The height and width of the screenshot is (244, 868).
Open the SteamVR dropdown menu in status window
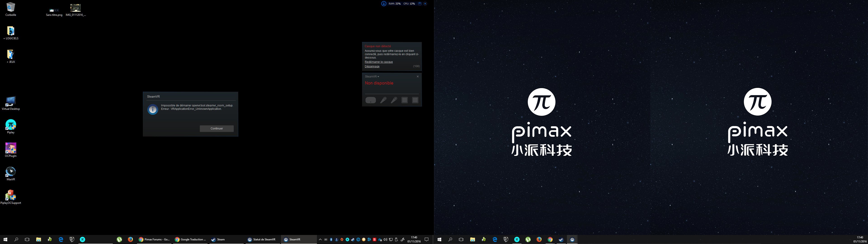(x=372, y=77)
